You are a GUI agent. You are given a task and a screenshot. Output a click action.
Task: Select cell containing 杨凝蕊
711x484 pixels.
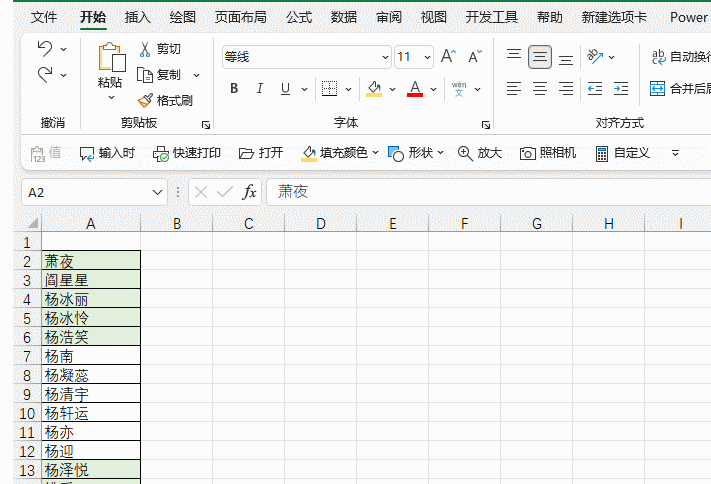[91, 375]
